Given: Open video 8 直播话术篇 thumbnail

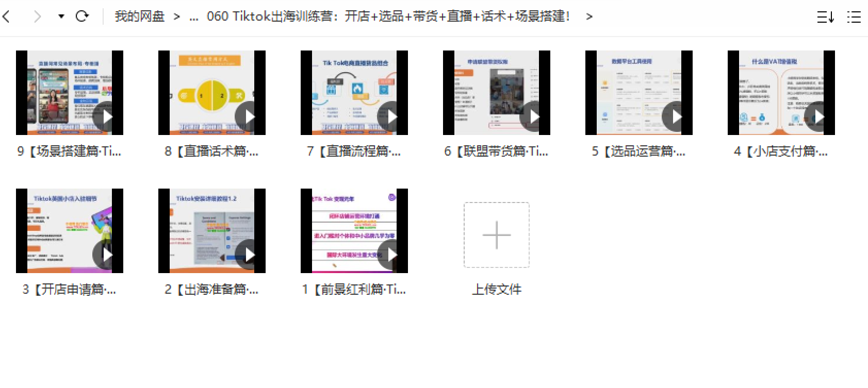Looking at the screenshot, I should click(212, 93).
